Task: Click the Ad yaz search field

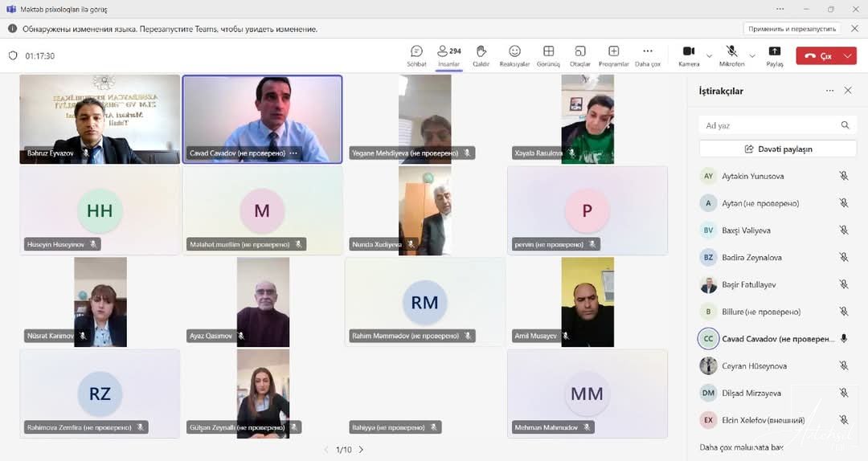Action: point(770,125)
